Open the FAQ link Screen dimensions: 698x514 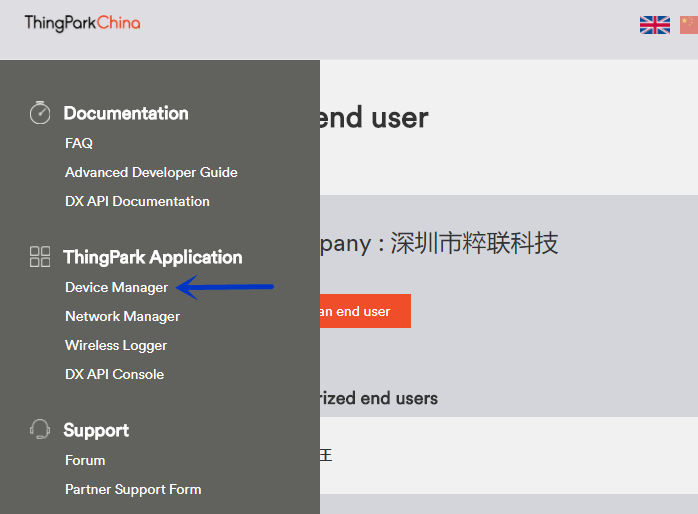(x=79, y=143)
